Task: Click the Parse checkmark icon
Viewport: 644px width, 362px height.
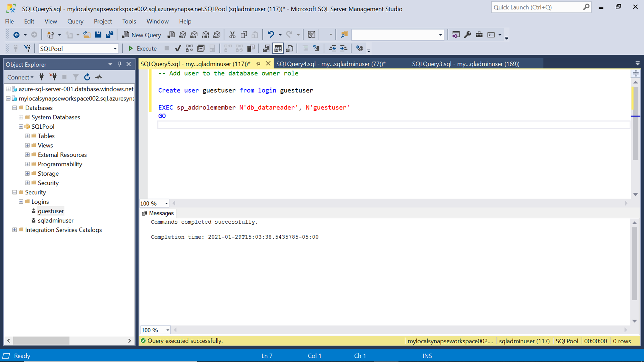Action: 178,49
